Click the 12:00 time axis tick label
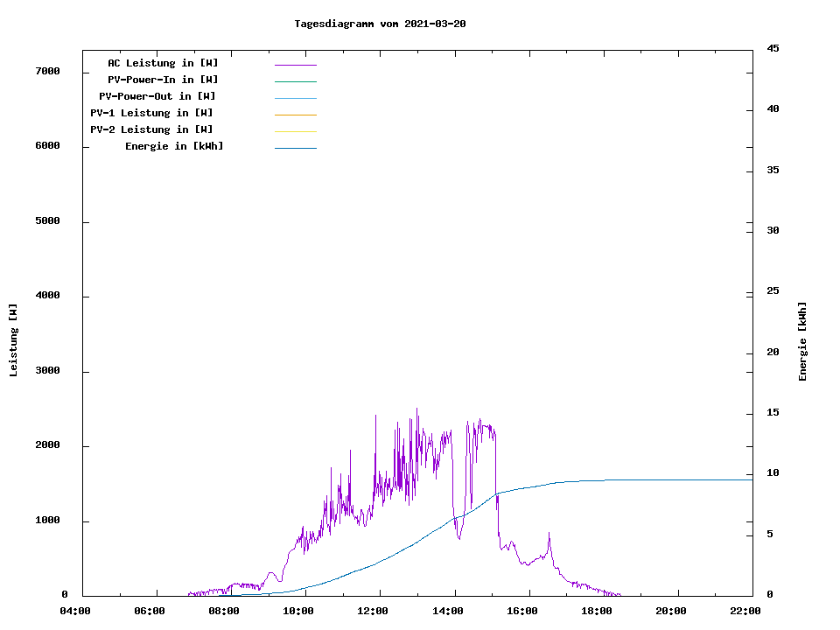Screen dimensions: 840x630 (373, 611)
